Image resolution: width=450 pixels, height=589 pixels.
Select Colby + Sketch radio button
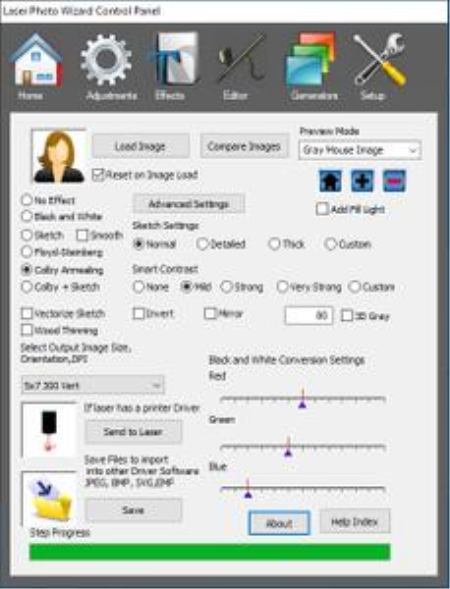26,287
